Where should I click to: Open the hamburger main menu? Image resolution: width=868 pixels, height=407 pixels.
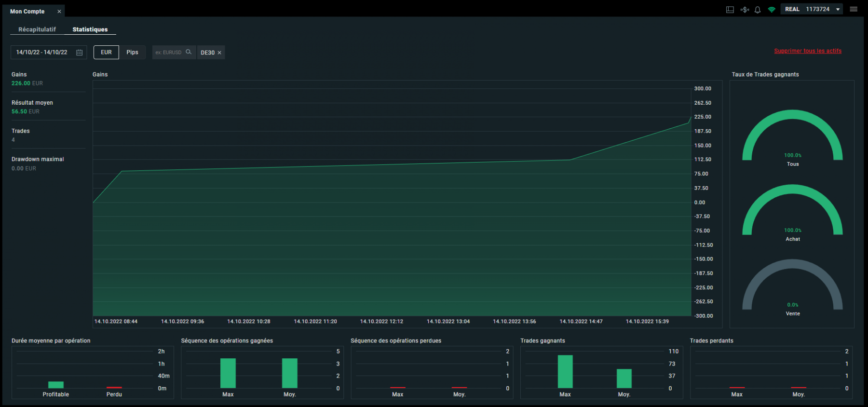(854, 9)
